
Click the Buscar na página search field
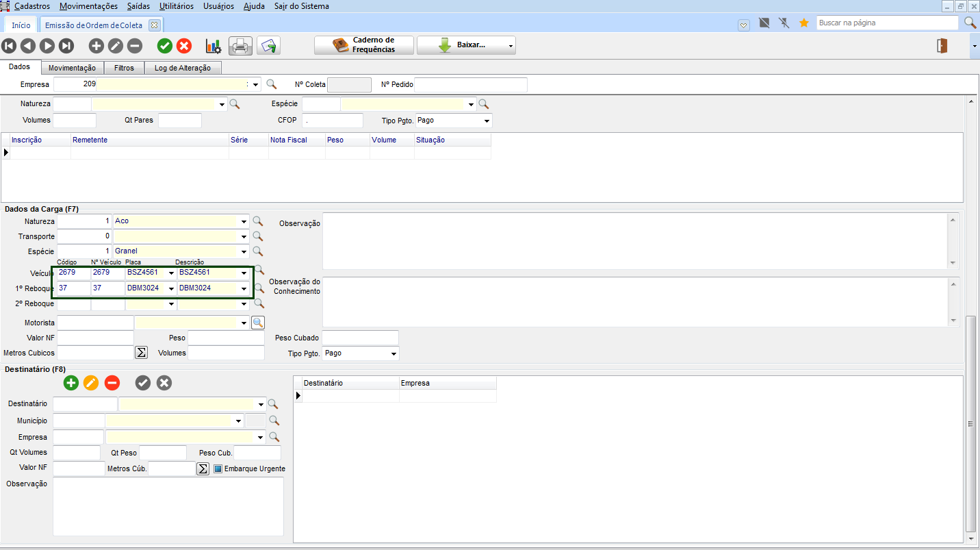[888, 23]
